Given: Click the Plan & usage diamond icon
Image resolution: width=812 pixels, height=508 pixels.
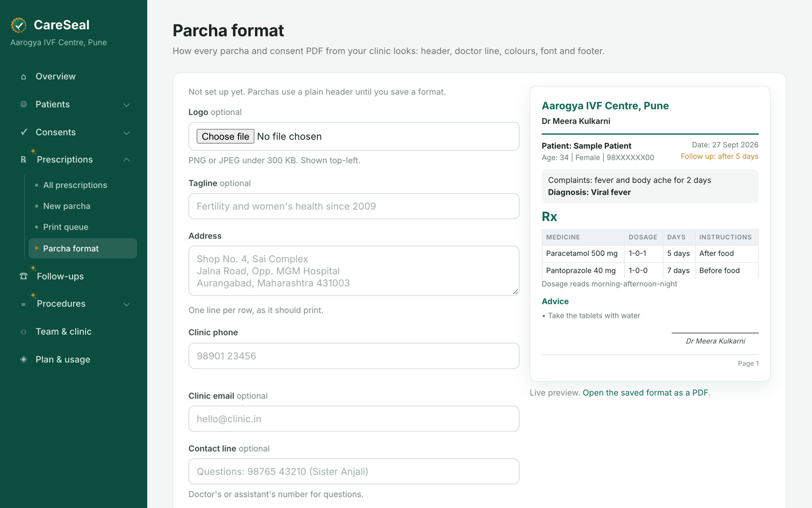Looking at the screenshot, I should click(x=23, y=359).
